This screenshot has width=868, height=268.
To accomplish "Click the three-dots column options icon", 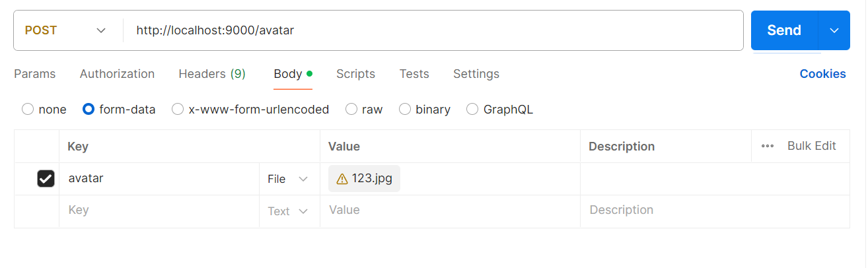I will pyautogui.click(x=768, y=147).
